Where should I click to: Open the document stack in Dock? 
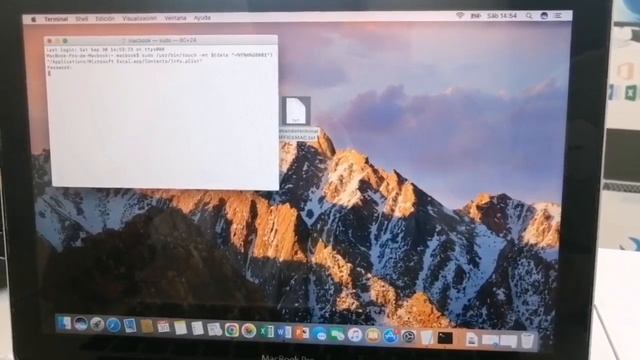click(x=471, y=339)
